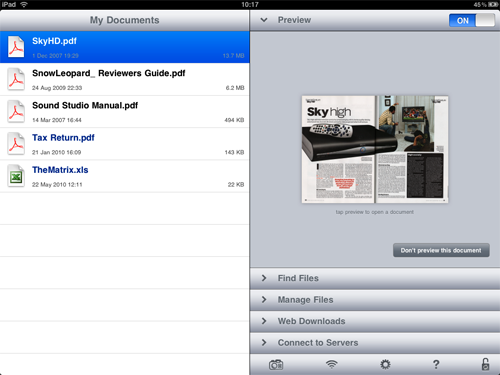The image size is (500, 375).
Task: Tap the 494 KB file size
Action: click(234, 120)
